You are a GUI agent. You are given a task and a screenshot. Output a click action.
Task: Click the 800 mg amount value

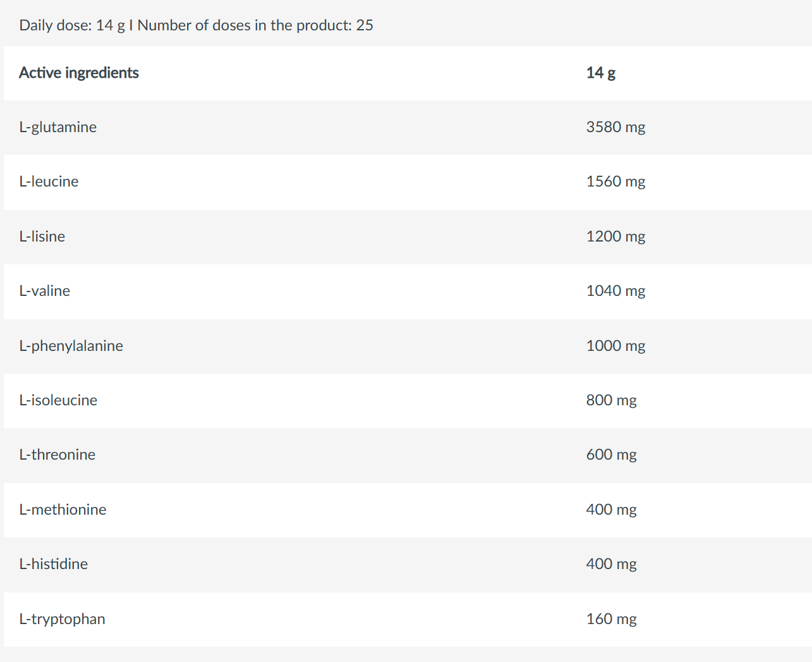point(611,400)
